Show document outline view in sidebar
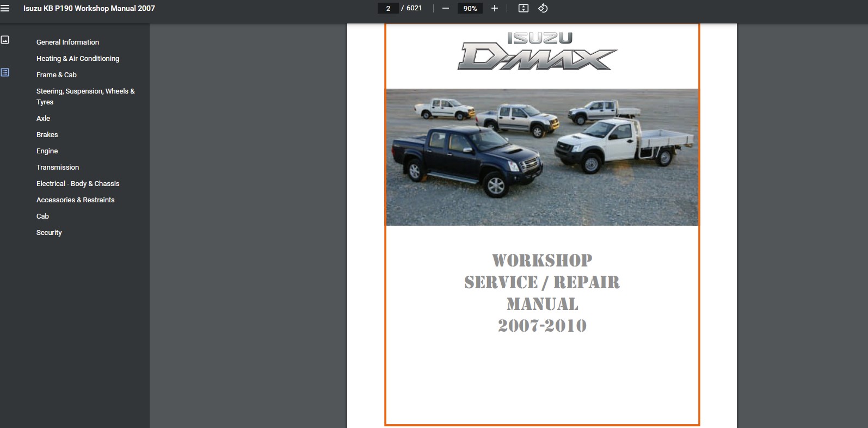 click(x=5, y=72)
